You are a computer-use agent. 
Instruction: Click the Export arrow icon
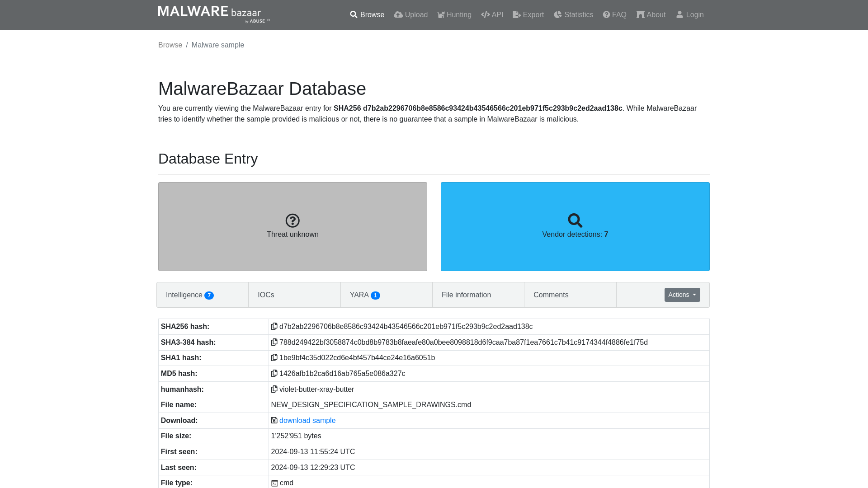(516, 14)
